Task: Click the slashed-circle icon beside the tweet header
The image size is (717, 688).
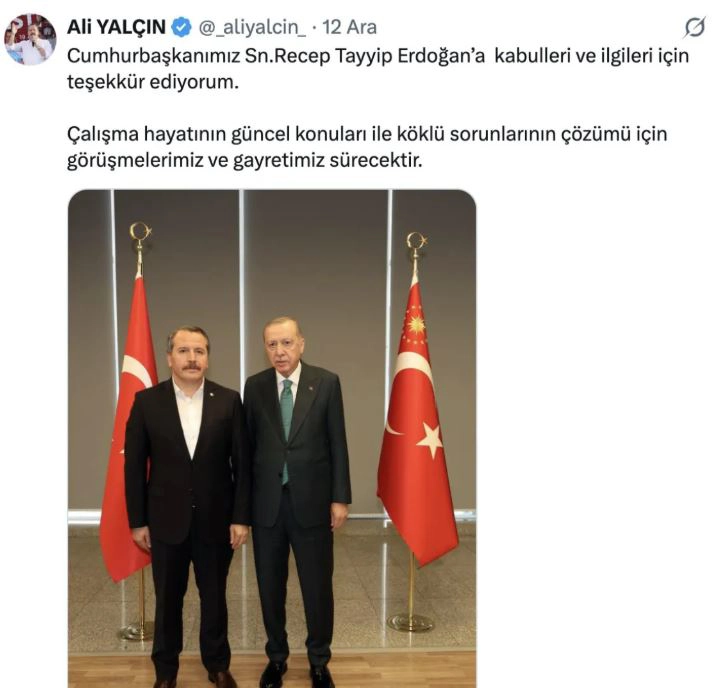Action: 695,28
